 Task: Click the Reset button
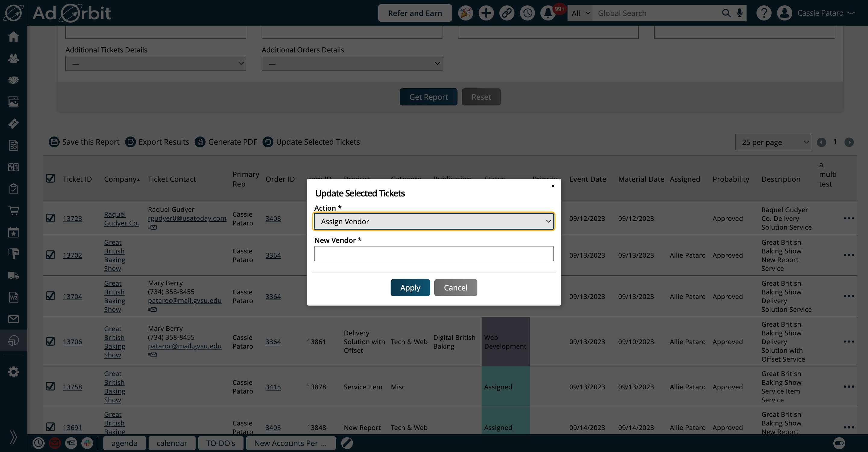[481, 97]
